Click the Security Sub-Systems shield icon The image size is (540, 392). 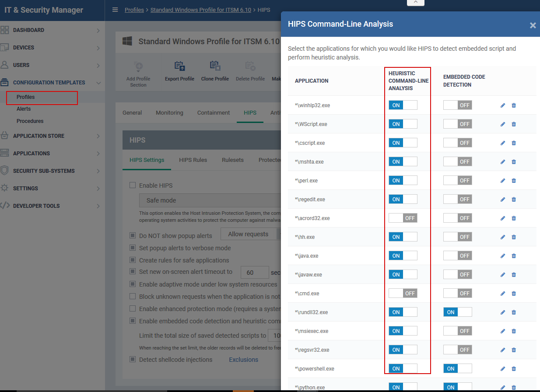pyautogui.click(x=5, y=171)
